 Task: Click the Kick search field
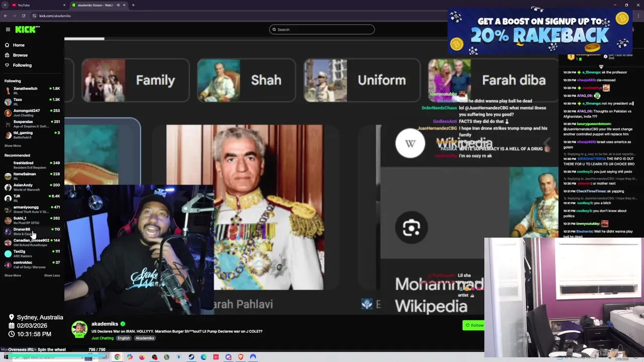coord(322,30)
